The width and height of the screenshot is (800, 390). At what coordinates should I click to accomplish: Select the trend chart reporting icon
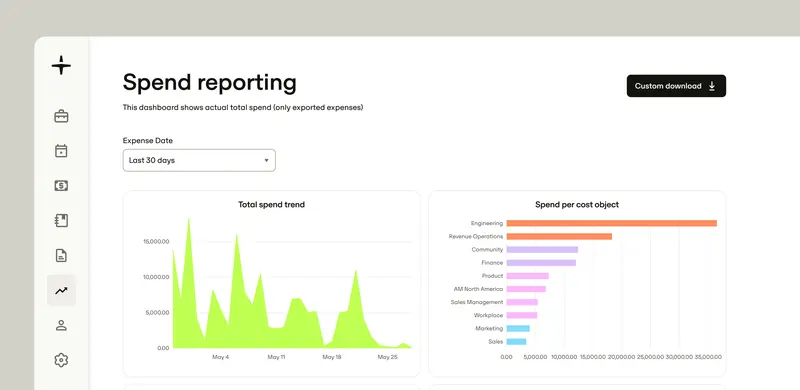(x=61, y=290)
